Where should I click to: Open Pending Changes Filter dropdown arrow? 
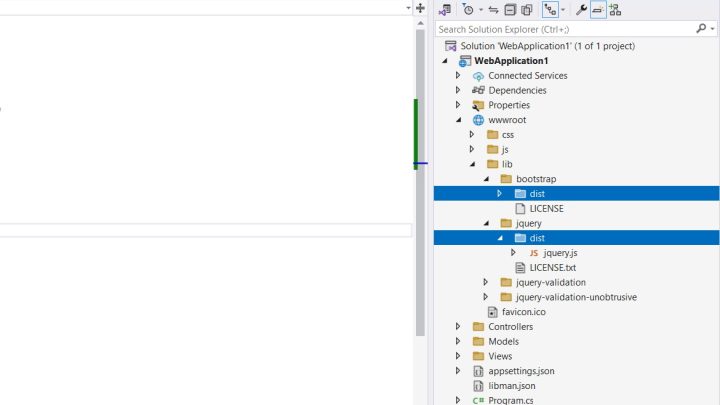click(481, 10)
